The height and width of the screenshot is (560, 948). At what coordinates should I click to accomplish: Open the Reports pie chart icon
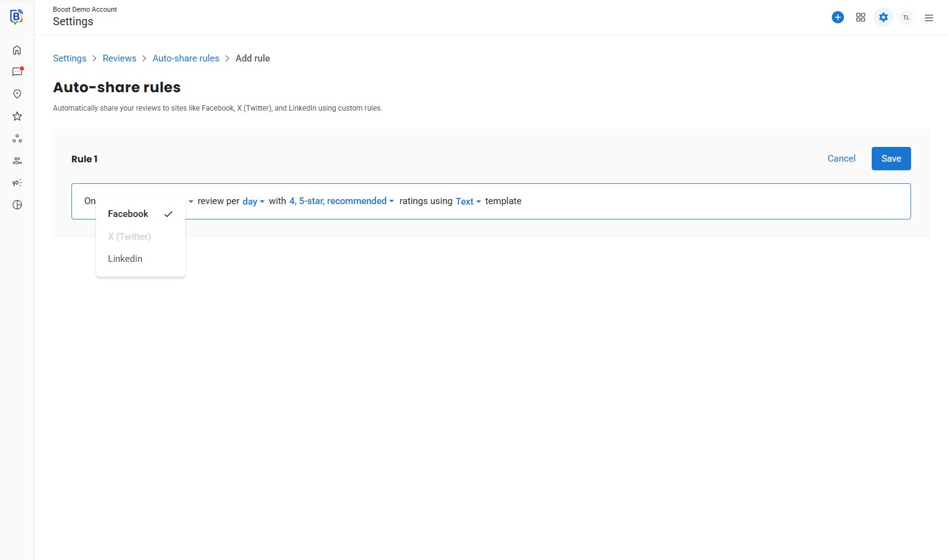tap(17, 205)
